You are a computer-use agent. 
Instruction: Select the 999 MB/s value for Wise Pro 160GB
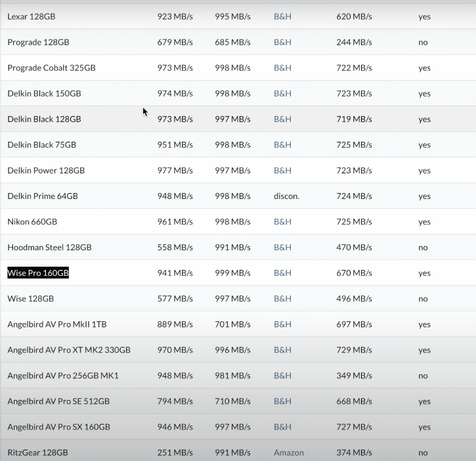232,273
